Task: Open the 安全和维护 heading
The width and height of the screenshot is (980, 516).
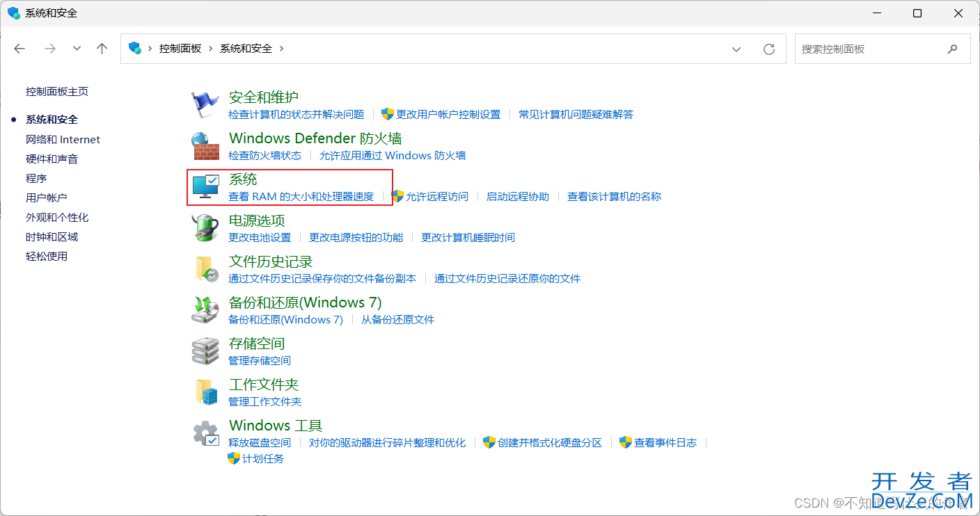Action: point(264,97)
